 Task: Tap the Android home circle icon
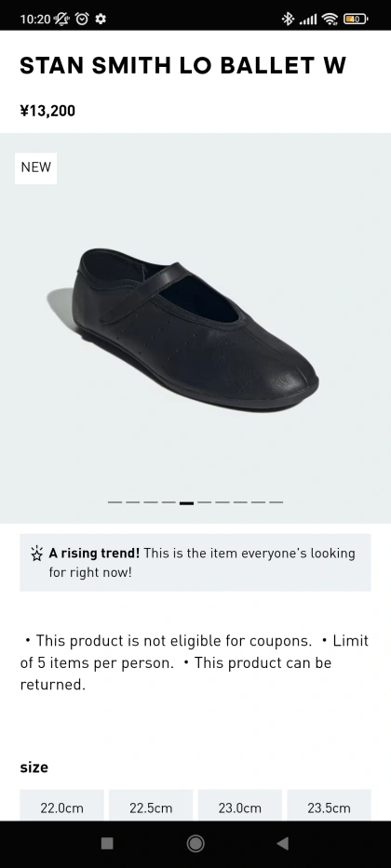[195, 843]
